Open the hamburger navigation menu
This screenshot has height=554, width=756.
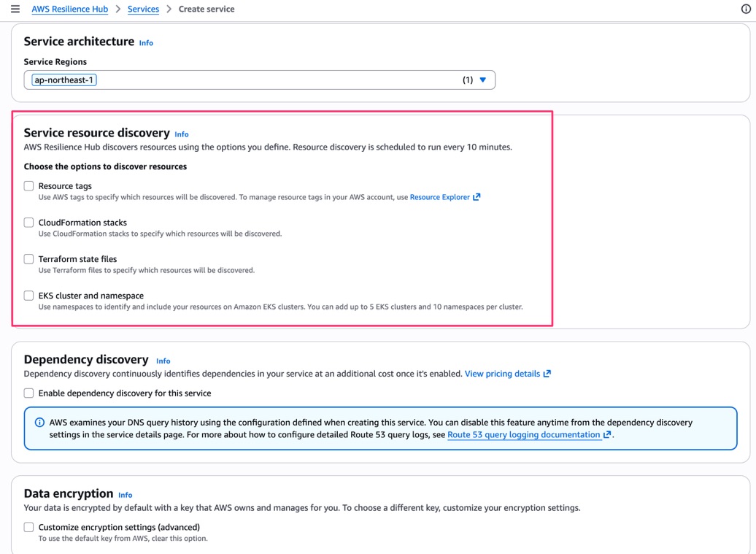click(15, 9)
